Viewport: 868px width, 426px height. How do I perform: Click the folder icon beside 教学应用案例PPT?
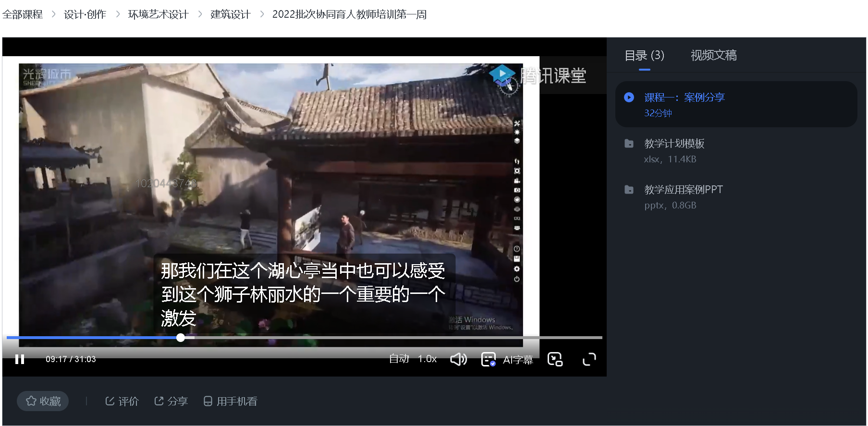tap(629, 190)
